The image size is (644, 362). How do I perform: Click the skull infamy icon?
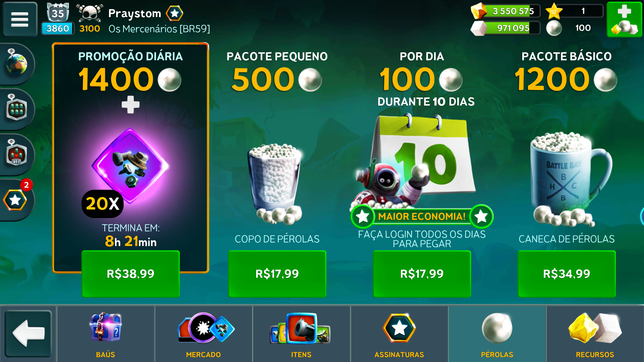(x=90, y=13)
